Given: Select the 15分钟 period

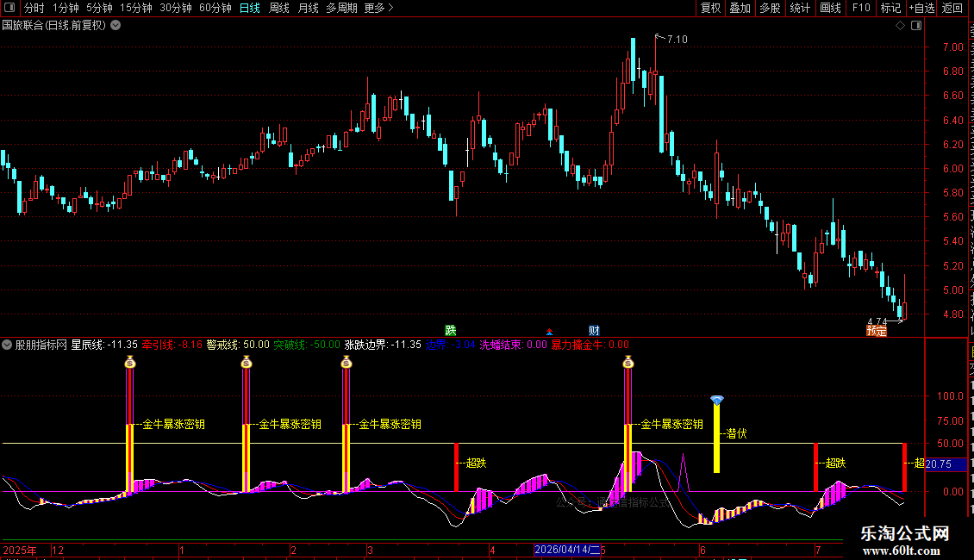Looking at the screenshot, I should coord(136,8).
